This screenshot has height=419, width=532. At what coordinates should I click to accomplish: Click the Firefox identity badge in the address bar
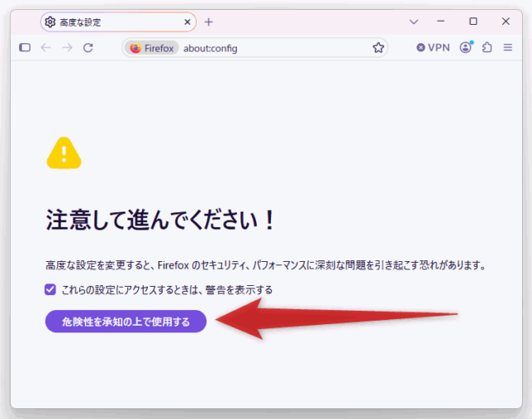click(152, 48)
